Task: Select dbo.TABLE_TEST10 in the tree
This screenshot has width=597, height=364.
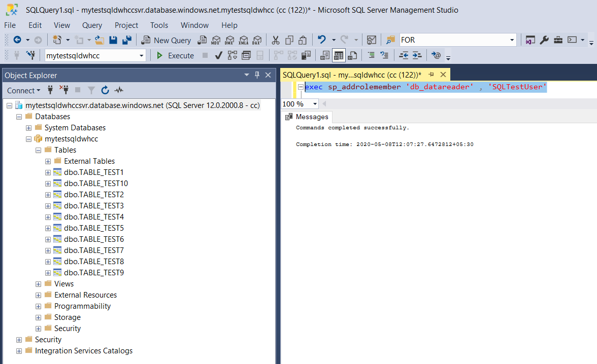Action: [96, 184]
